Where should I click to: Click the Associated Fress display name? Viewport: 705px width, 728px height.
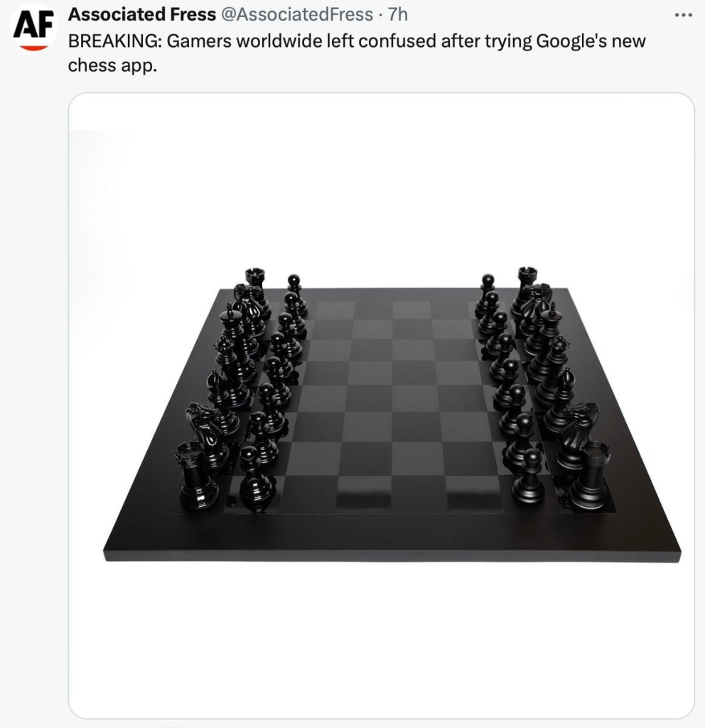[x=142, y=14]
